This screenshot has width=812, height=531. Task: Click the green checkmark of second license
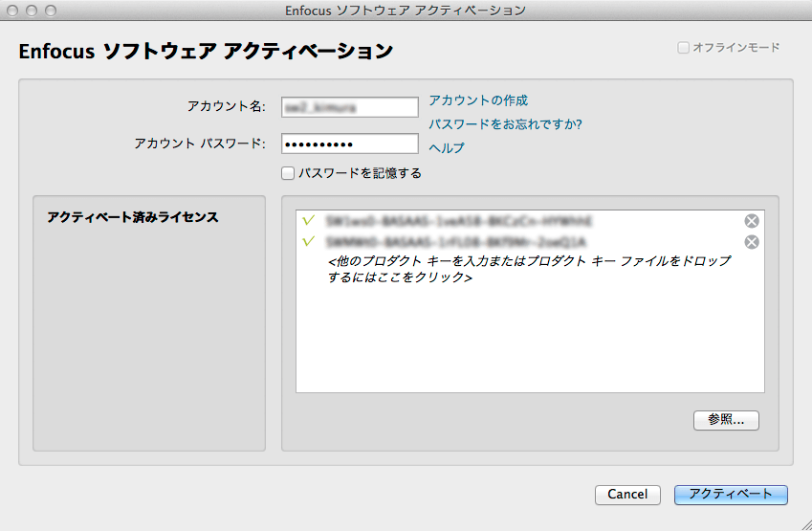tap(309, 241)
